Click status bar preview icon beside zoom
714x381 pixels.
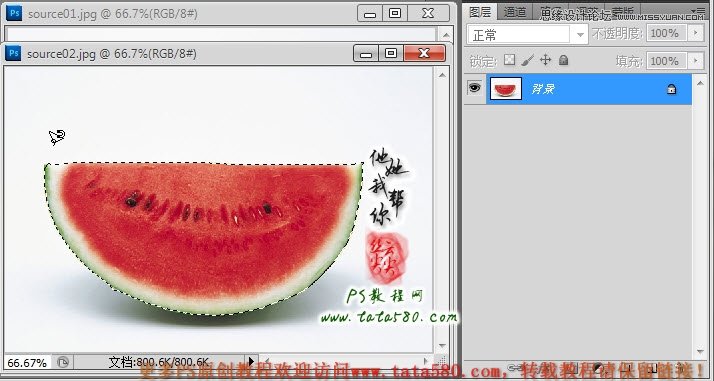coord(63,362)
